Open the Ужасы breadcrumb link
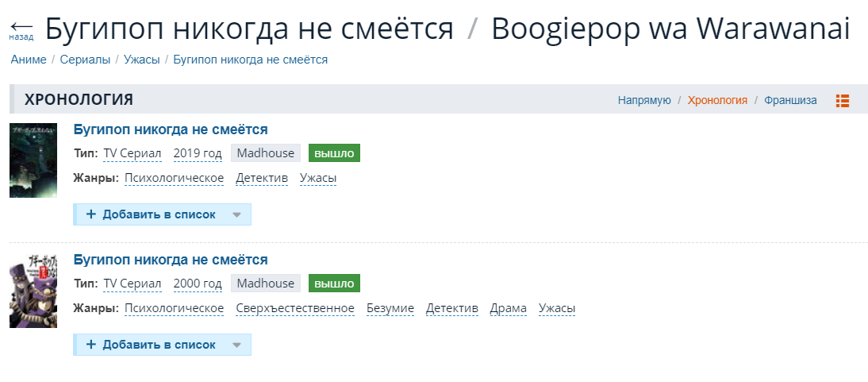The height and width of the screenshot is (382, 868). (142, 60)
